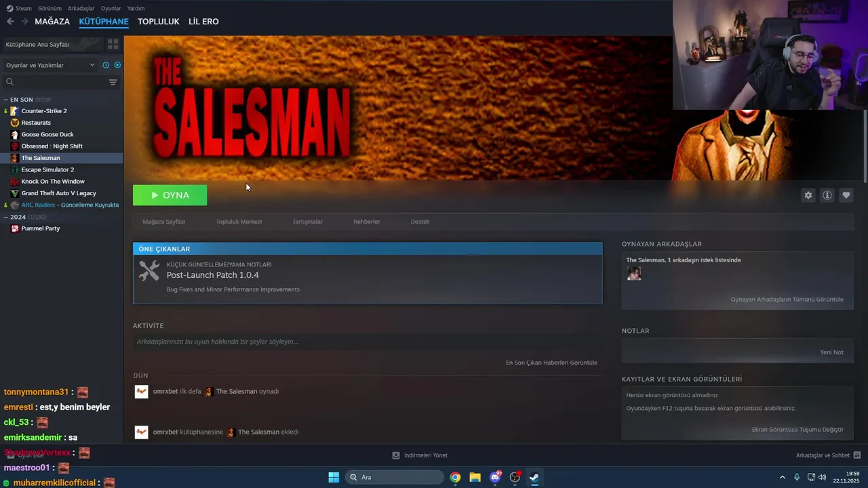Open Tartışmalar link
This screenshot has height=488, width=868.
(x=307, y=222)
